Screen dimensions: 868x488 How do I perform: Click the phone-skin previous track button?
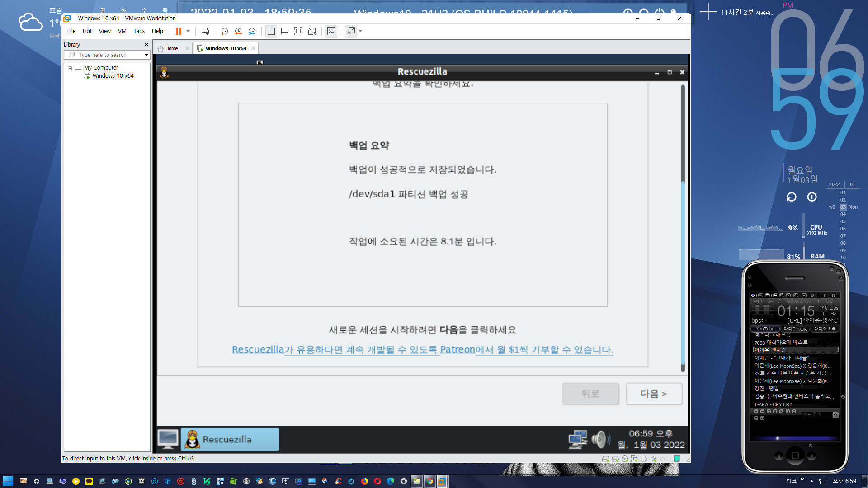coord(779,456)
